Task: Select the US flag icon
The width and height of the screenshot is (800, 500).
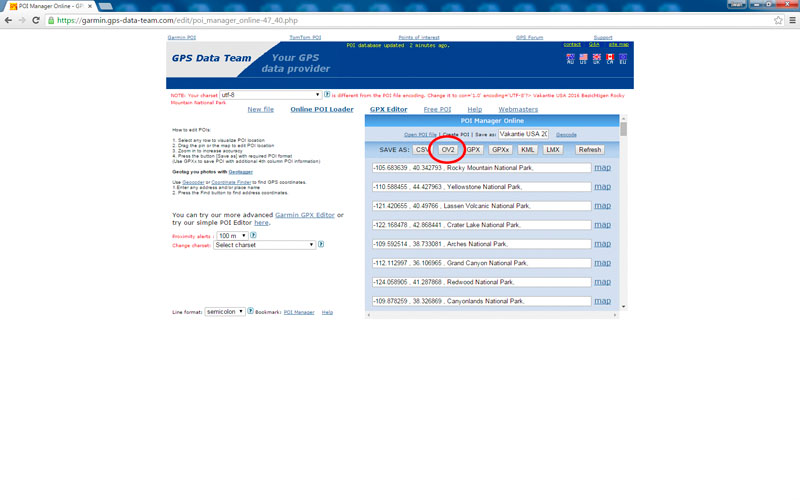Action: (x=583, y=59)
